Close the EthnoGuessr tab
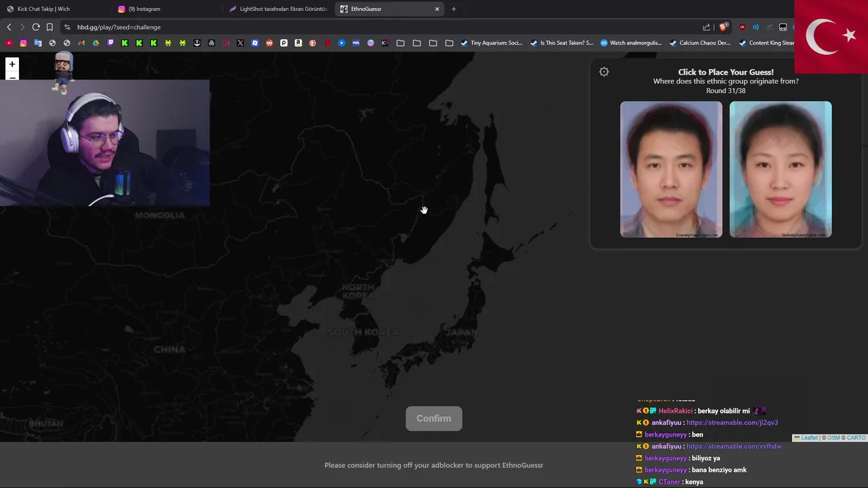 [437, 9]
